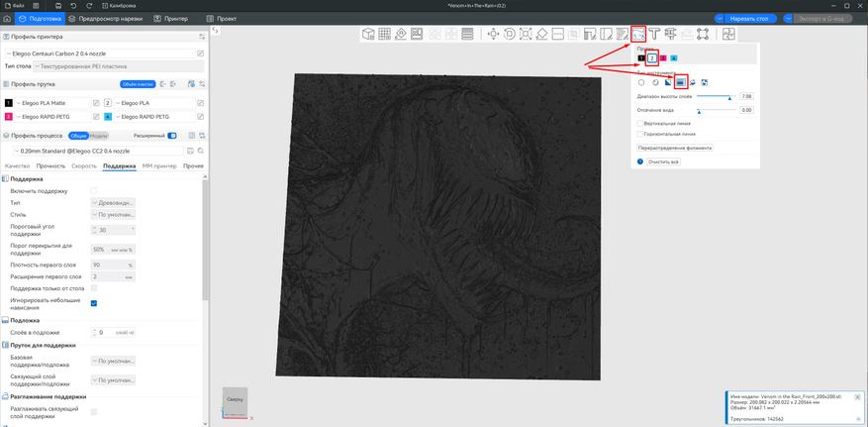Open the Качество settings tab
868x427 pixels.
tap(17, 166)
